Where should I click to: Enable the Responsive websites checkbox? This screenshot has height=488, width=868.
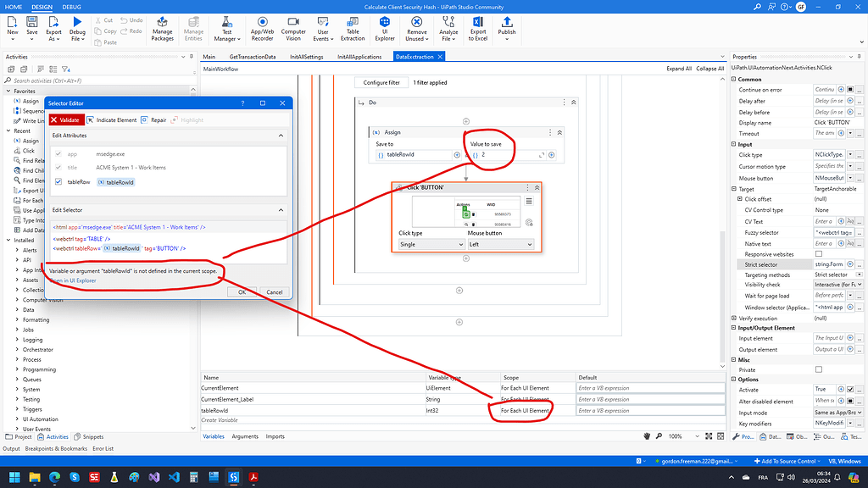(817, 253)
